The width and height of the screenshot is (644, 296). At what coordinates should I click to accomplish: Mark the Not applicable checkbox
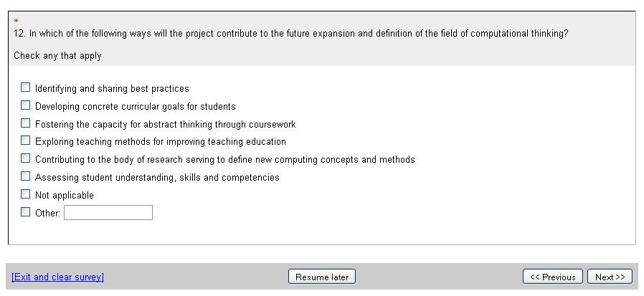coord(26,194)
